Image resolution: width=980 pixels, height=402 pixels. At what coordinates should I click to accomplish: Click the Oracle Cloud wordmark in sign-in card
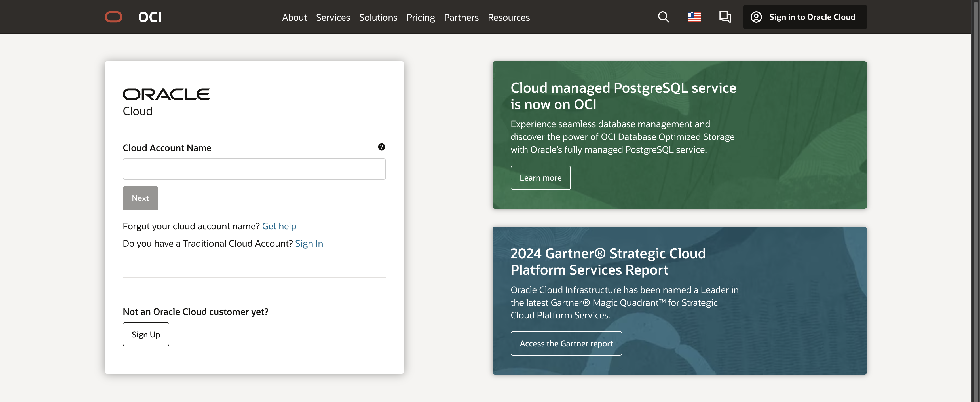click(x=166, y=102)
